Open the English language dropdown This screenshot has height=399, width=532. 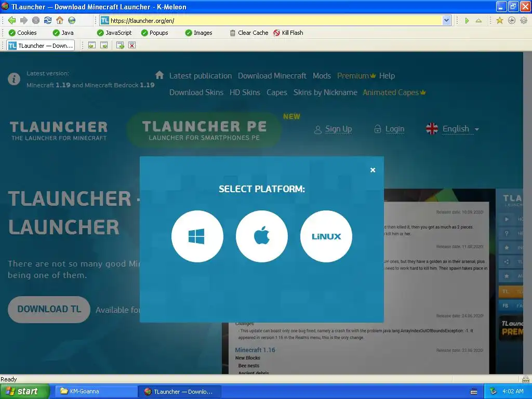(x=453, y=129)
